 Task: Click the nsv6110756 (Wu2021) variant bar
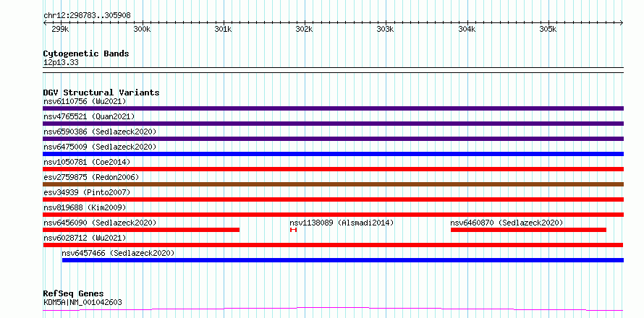point(333,108)
